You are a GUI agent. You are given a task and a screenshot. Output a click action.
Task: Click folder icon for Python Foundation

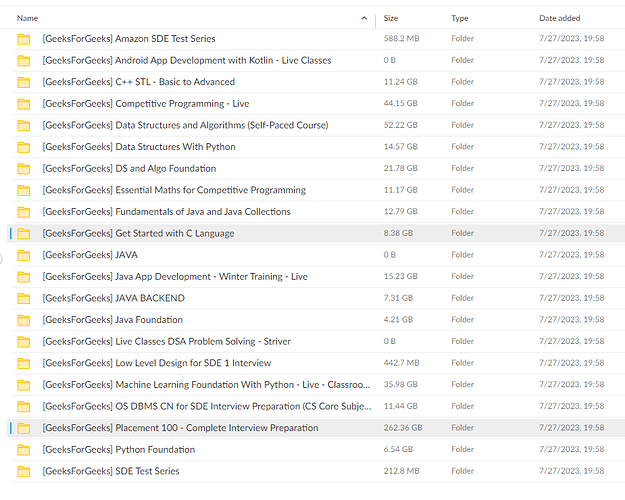click(x=24, y=450)
